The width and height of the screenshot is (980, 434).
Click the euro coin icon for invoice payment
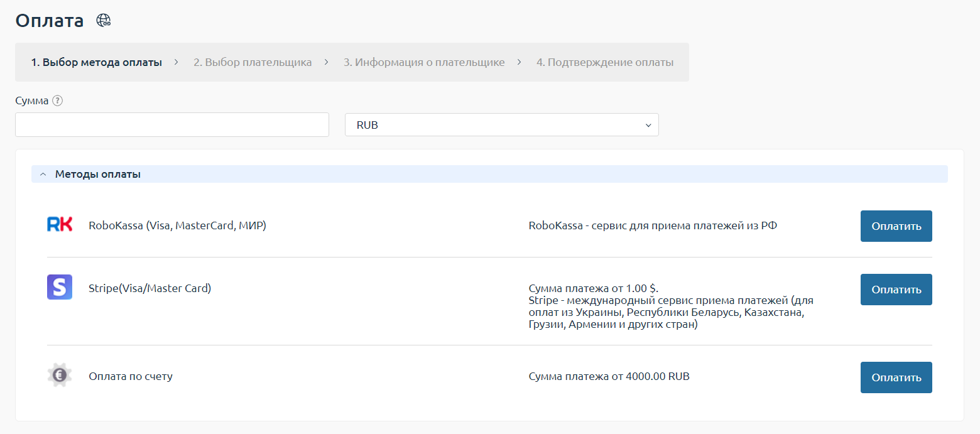(60, 376)
